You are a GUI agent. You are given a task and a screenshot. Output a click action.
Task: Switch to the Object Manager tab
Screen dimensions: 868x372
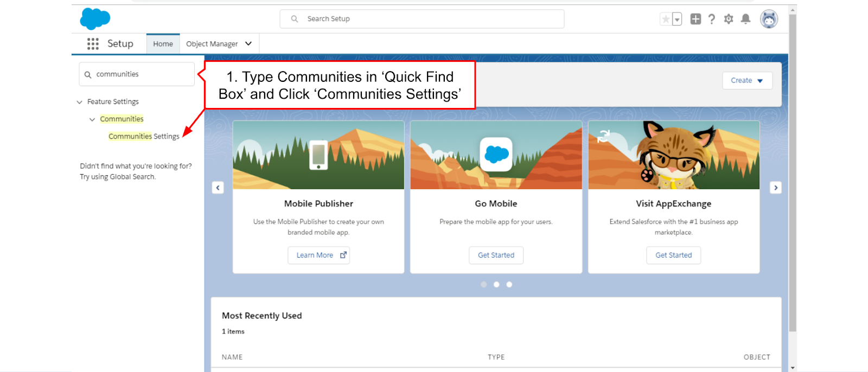tap(212, 44)
